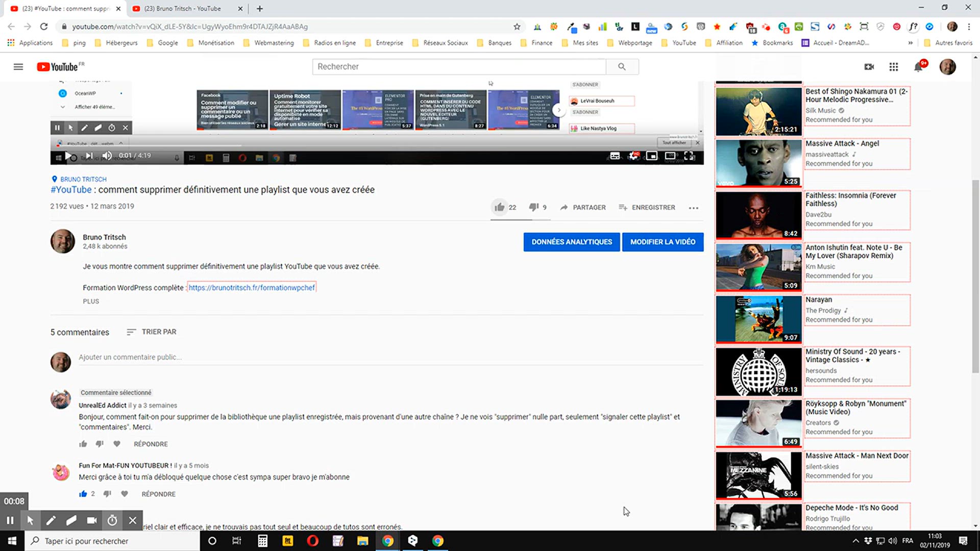980x551 pixels.
Task: Click the search magnifier button
Action: (622, 67)
